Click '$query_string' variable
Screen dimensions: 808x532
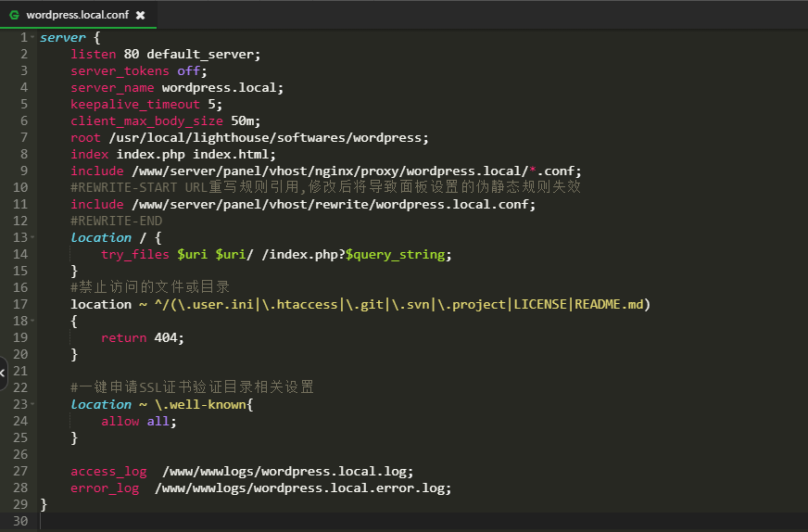[x=396, y=254]
